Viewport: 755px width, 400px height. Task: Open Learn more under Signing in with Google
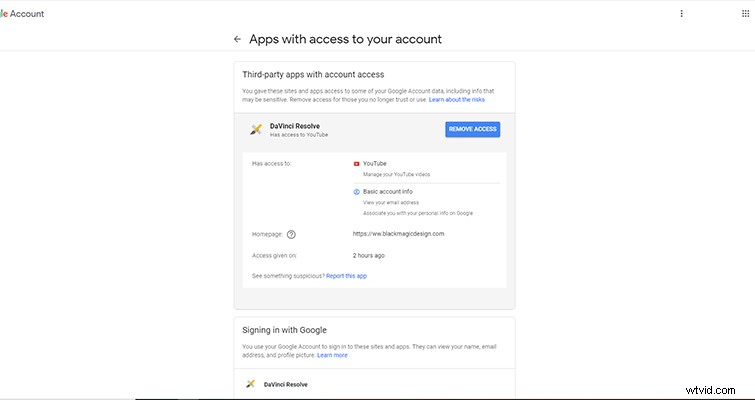(333, 355)
